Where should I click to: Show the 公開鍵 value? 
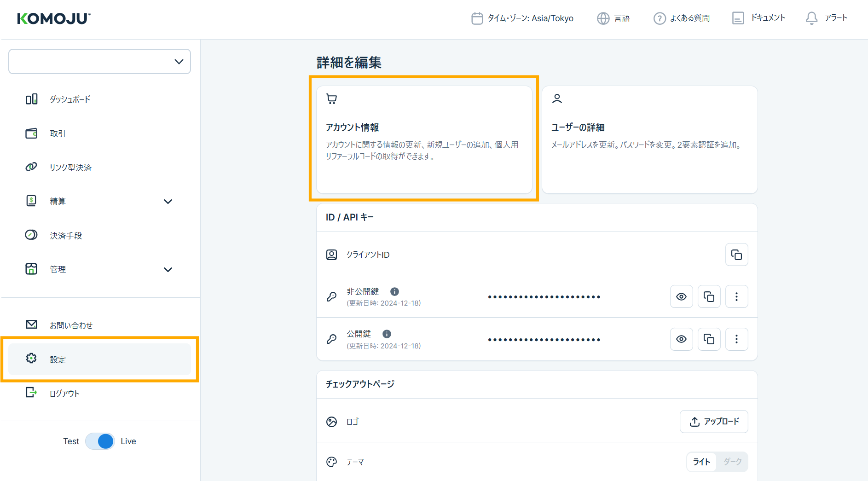point(681,339)
